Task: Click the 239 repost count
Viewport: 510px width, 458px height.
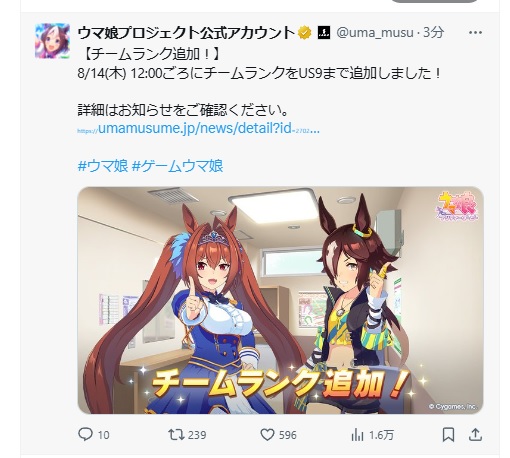Action: 197,435
